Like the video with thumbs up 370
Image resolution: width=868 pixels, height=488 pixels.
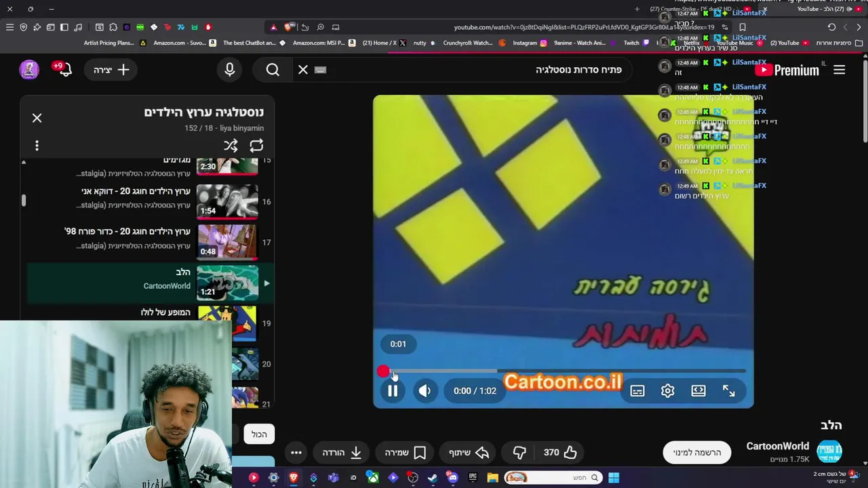560,452
